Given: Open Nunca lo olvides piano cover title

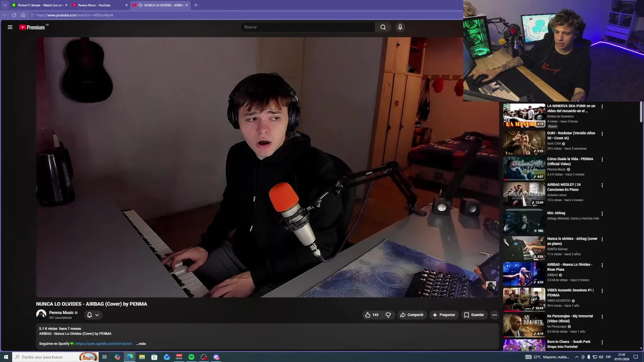Looking at the screenshot, I should (x=572, y=241).
